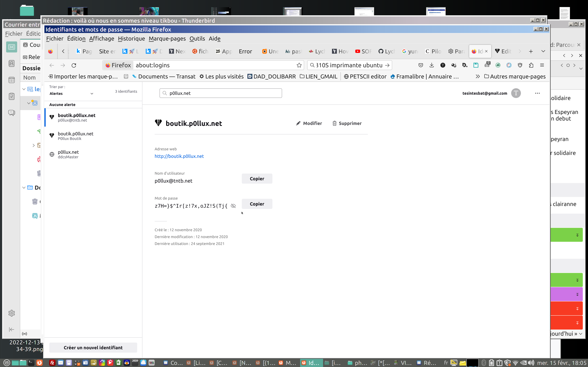Open the Trier par Alertes dropdown
Image resolution: width=588 pixels, height=367 pixels.
pyautogui.click(x=71, y=93)
